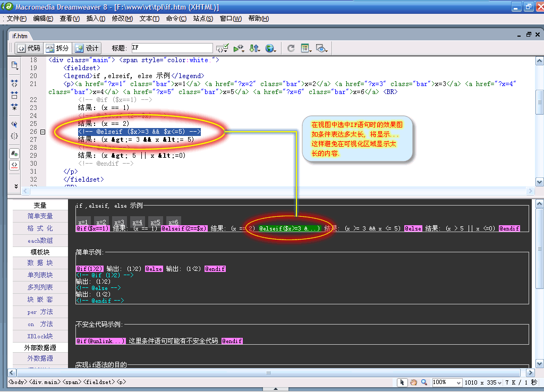Screen dimensions: 544x392
Task: Open the 修改(M) menu
Action: [122, 19]
